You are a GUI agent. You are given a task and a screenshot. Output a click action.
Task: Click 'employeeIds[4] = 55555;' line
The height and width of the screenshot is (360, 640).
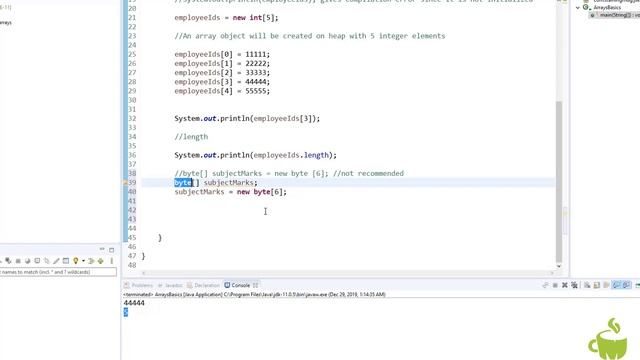(222, 91)
